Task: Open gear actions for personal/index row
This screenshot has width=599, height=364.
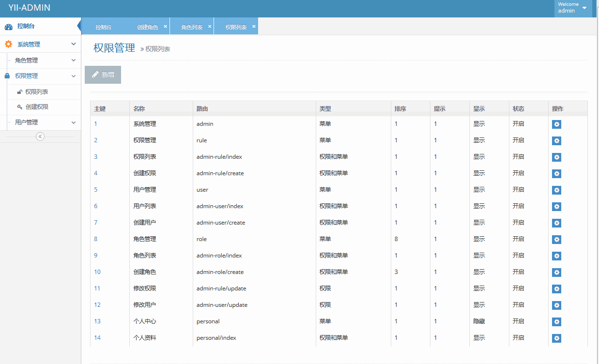Action: click(556, 338)
